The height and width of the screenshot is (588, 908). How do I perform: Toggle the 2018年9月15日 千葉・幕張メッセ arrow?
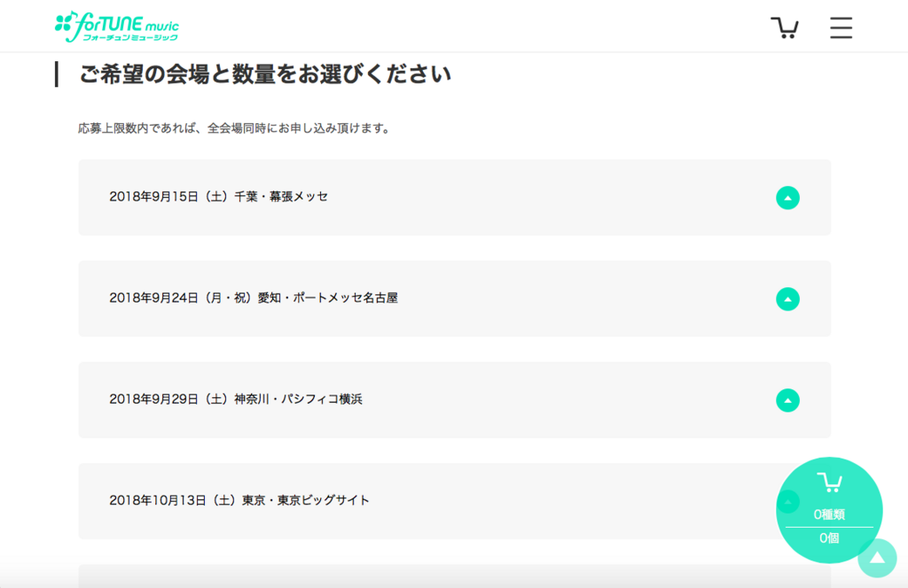787,198
